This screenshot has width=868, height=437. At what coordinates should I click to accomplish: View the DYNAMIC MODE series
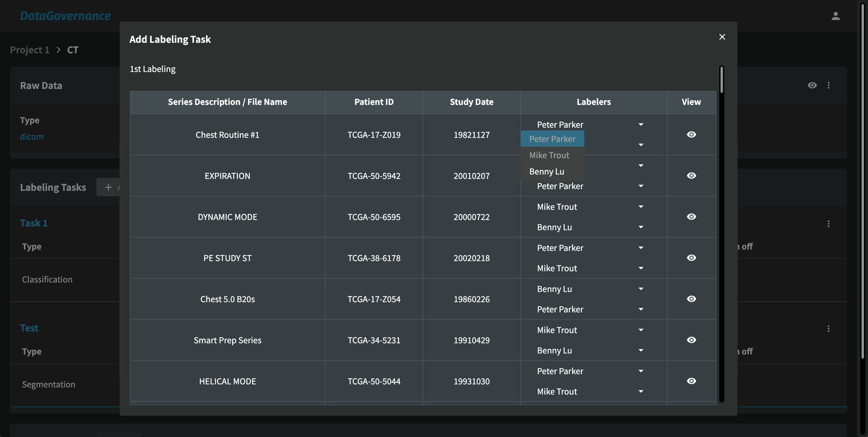point(692,217)
